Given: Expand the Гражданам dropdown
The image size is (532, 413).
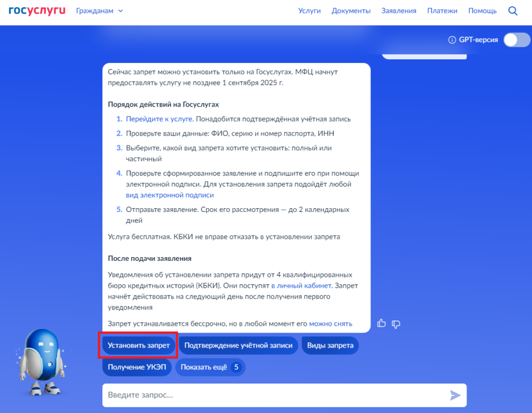Looking at the screenshot, I should [100, 11].
